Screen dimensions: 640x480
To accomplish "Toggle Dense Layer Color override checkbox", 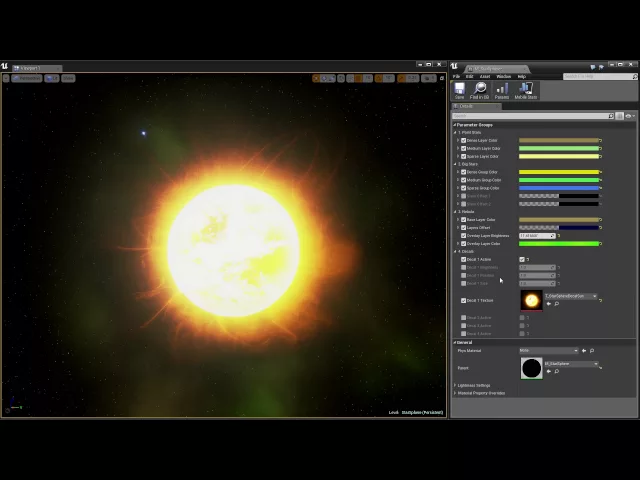I will pyautogui.click(x=463, y=140).
